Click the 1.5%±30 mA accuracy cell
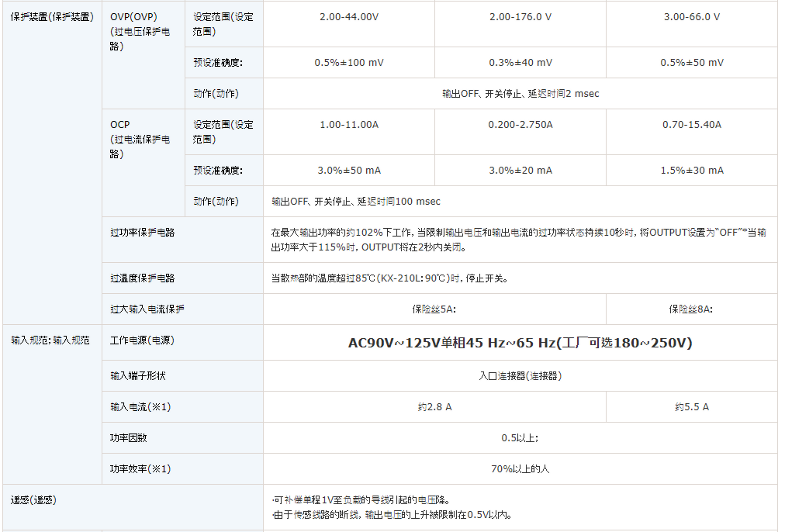 691,171
